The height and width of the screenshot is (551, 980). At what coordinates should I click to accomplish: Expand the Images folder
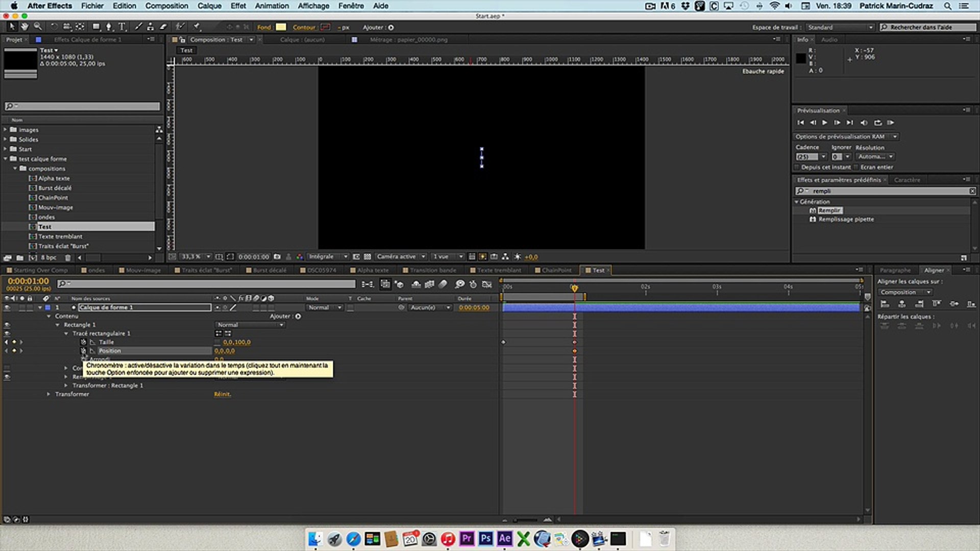(6, 130)
